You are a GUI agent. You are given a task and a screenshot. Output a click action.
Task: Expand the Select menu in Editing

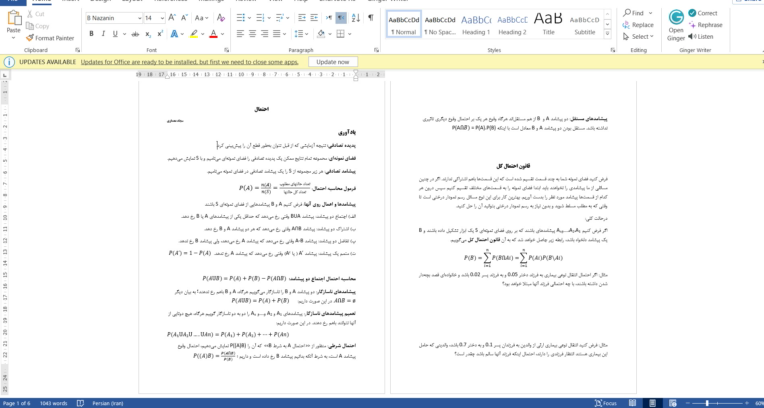(x=638, y=37)
